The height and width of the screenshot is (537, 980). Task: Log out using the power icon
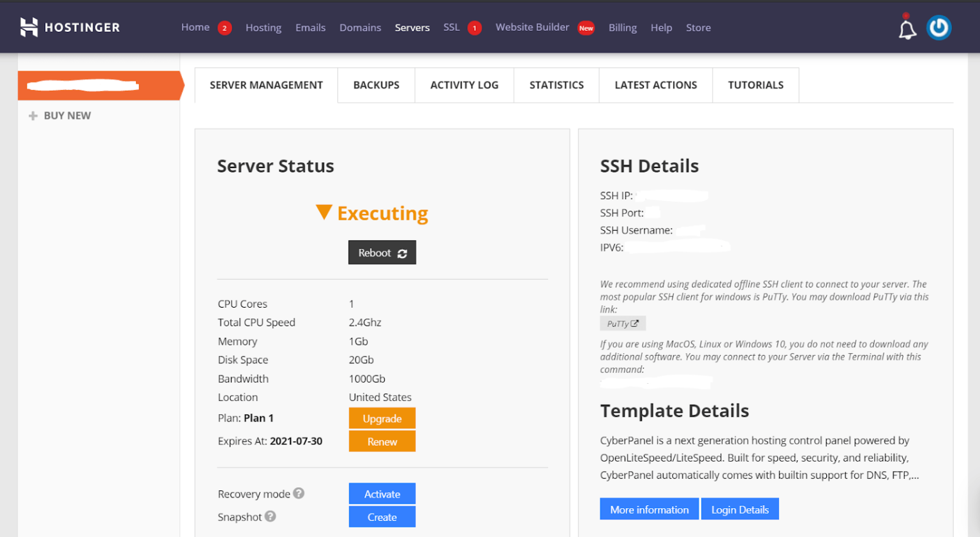point(939,27)
